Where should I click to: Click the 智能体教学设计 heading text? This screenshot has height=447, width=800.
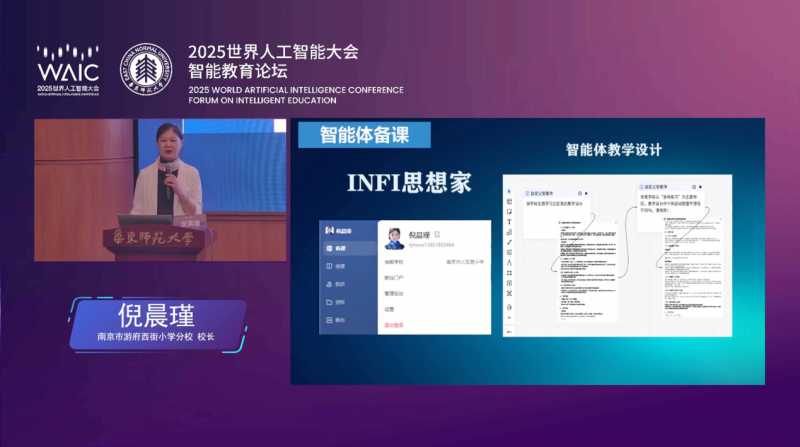pos(614,150)
